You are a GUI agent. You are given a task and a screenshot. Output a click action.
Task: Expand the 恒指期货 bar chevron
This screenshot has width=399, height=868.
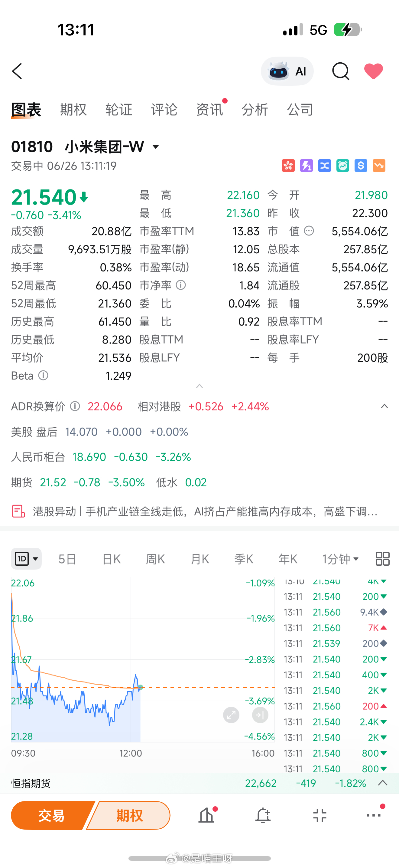click(x=383, y=783)
